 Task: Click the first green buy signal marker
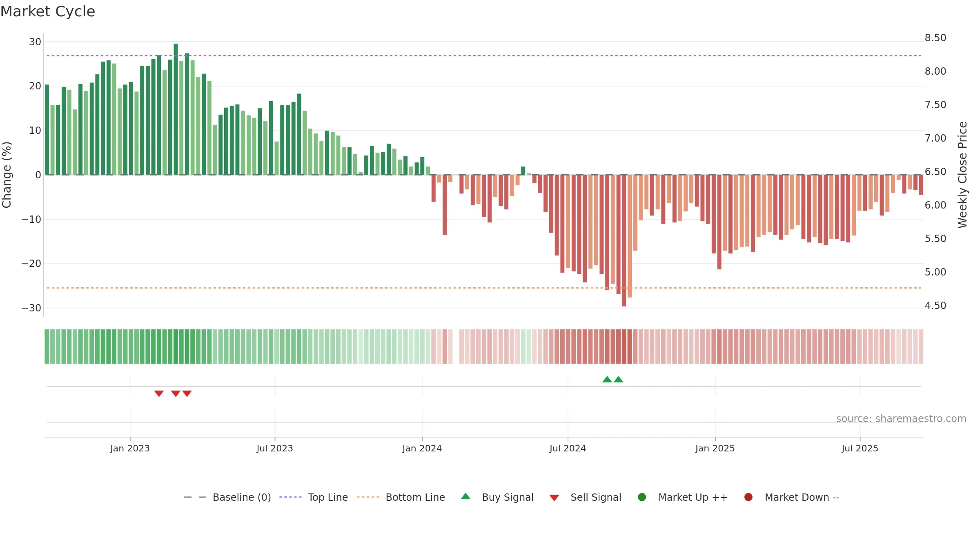(x=607, y=379)
